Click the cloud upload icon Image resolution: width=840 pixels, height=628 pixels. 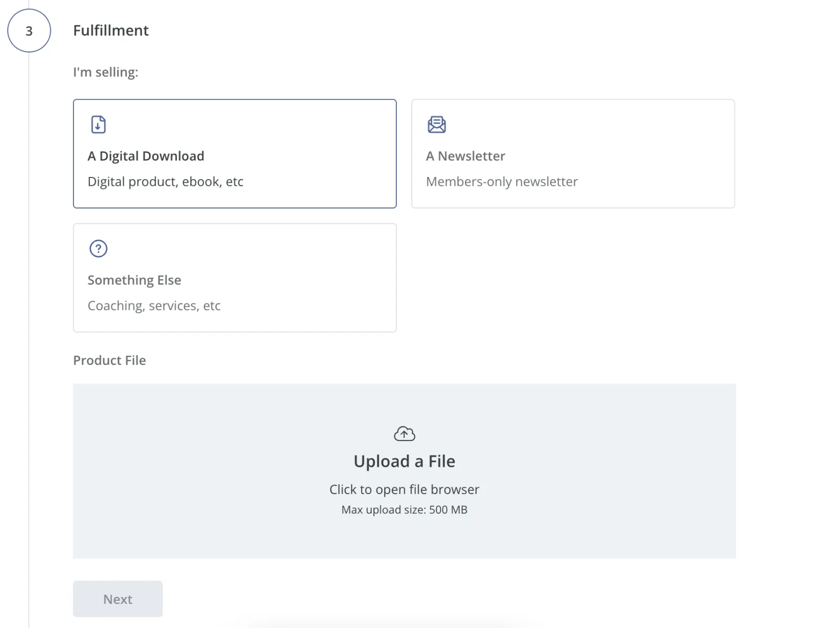tap(404, 434)
